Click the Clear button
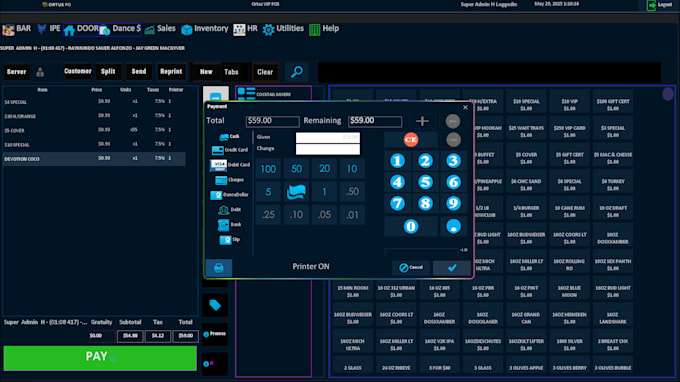Viewport: 680px width, 382px height. (x=265, y=72)
